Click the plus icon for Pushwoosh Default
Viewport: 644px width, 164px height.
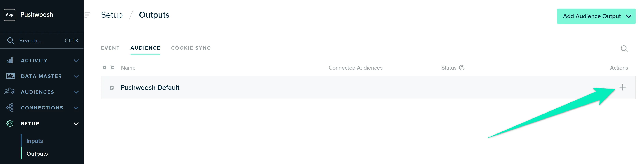(623, 87)
